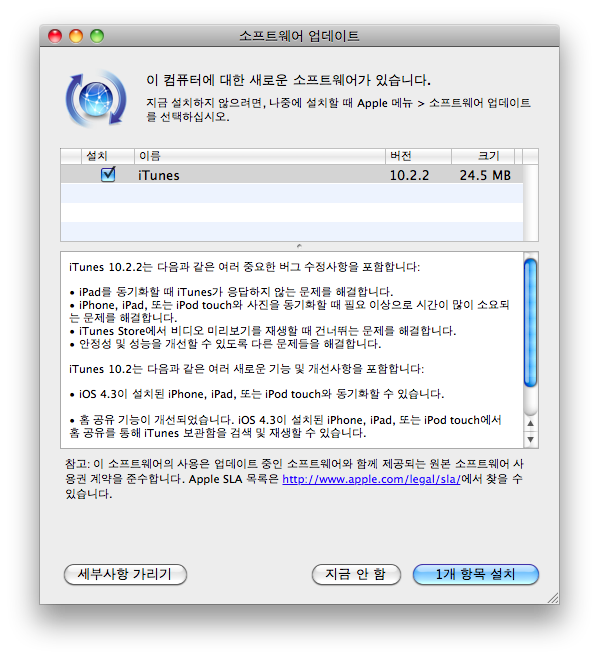
Task: Click the 1개 항목 설치 button
Action: 475,574
